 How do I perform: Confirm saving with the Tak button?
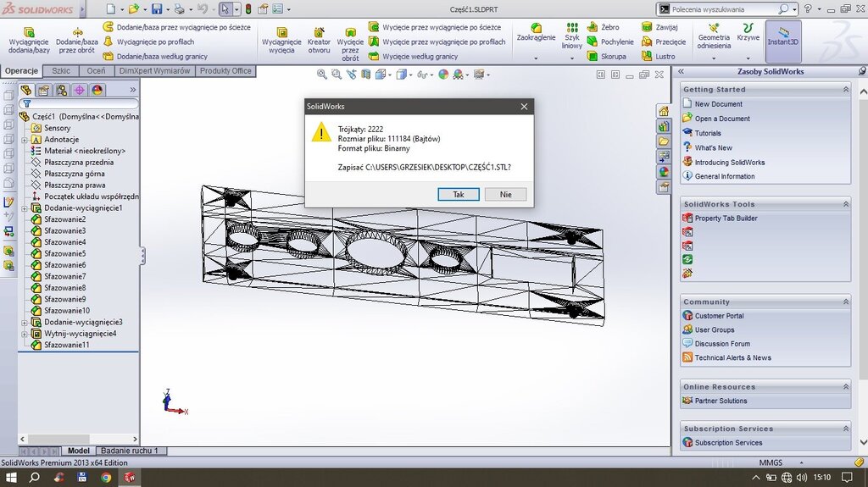(459, 194)
